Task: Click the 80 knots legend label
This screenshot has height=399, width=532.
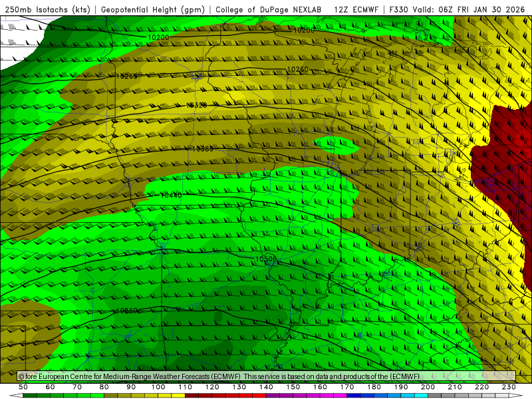Action: point(104,387)
